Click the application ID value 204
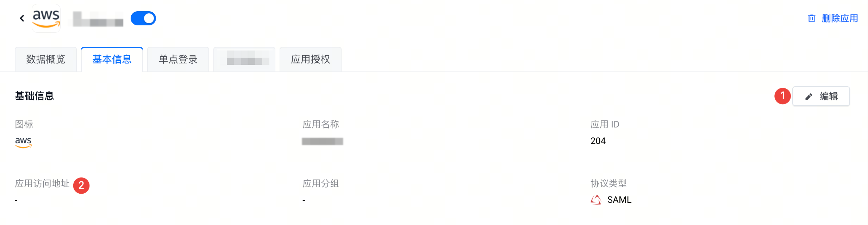 (x=598, y=141)
